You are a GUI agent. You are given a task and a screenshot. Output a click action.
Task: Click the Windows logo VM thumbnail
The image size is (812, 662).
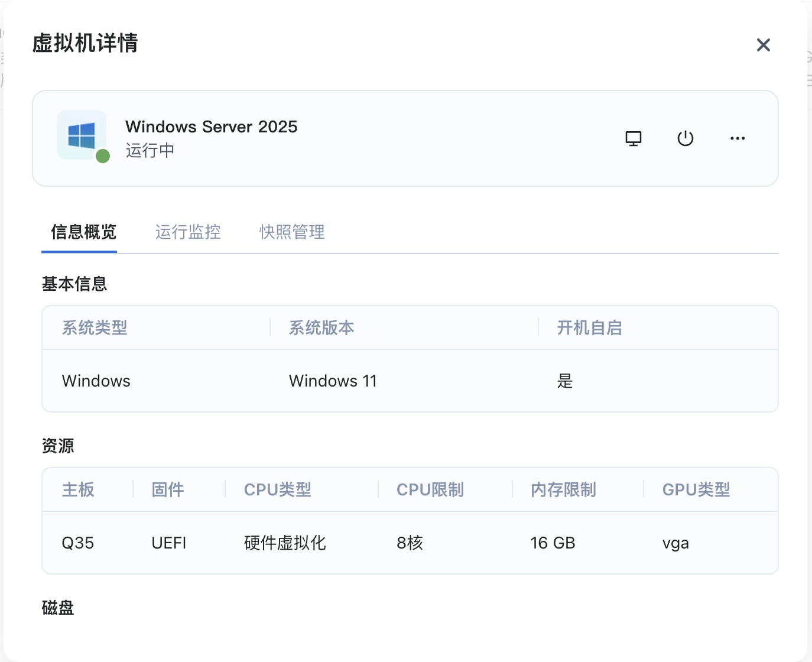[x=82, y=135]
